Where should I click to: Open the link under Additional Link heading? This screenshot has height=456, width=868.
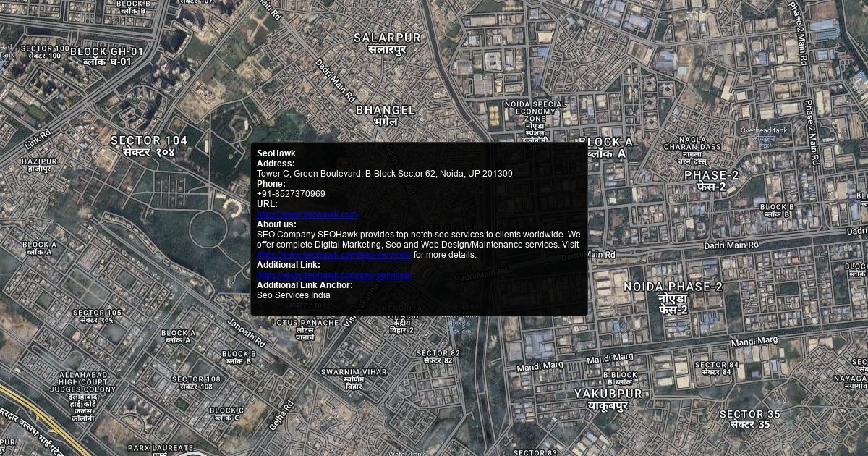333,275
